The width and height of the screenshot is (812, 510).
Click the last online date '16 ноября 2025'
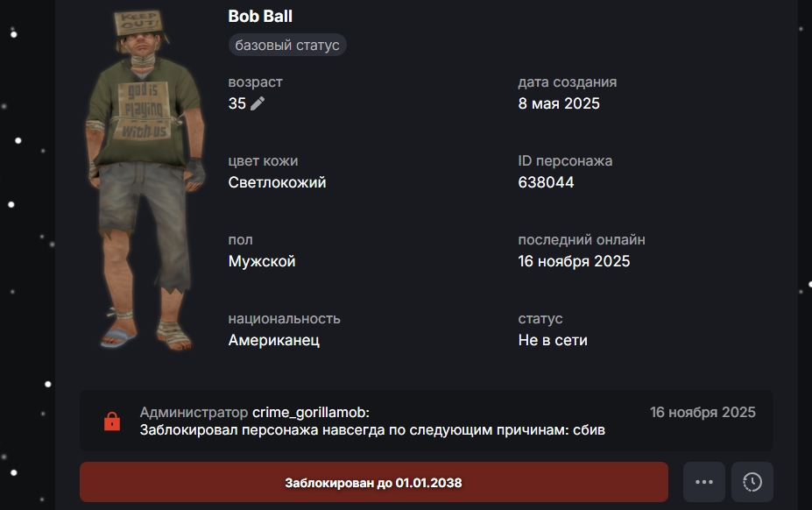coord(574,261)
